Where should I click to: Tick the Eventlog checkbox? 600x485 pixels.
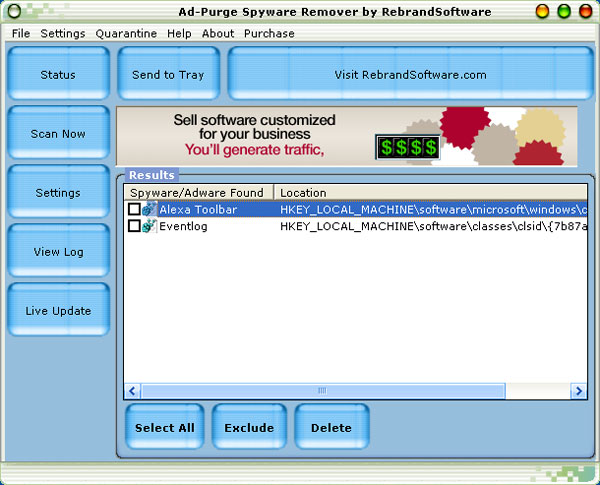point(134,226)
